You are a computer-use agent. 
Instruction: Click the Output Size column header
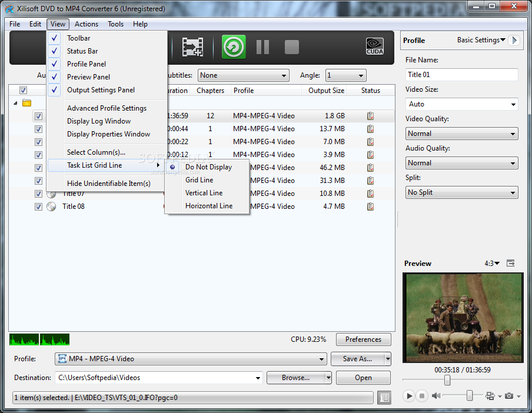click(324, 91)
